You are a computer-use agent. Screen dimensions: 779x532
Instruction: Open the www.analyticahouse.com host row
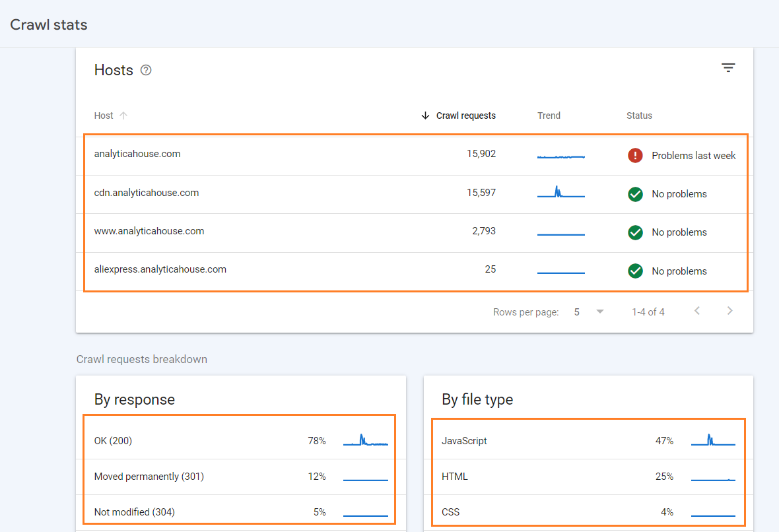click(415, 233)
